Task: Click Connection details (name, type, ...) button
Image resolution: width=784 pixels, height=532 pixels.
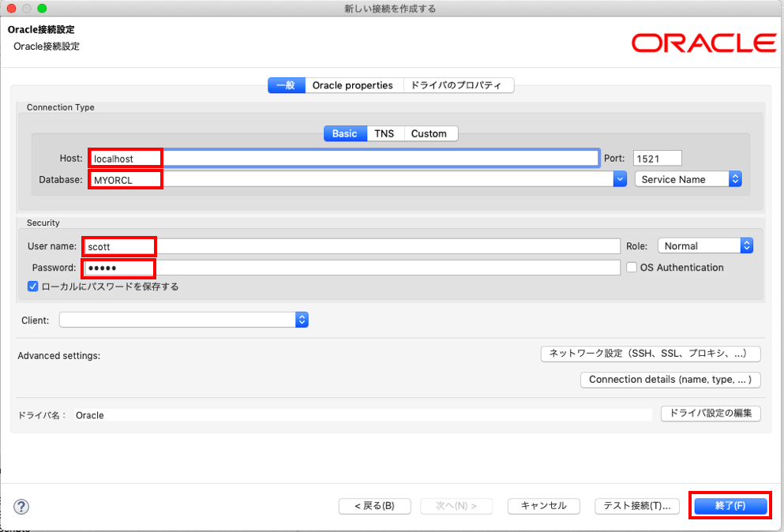Action: coord(670,380)
